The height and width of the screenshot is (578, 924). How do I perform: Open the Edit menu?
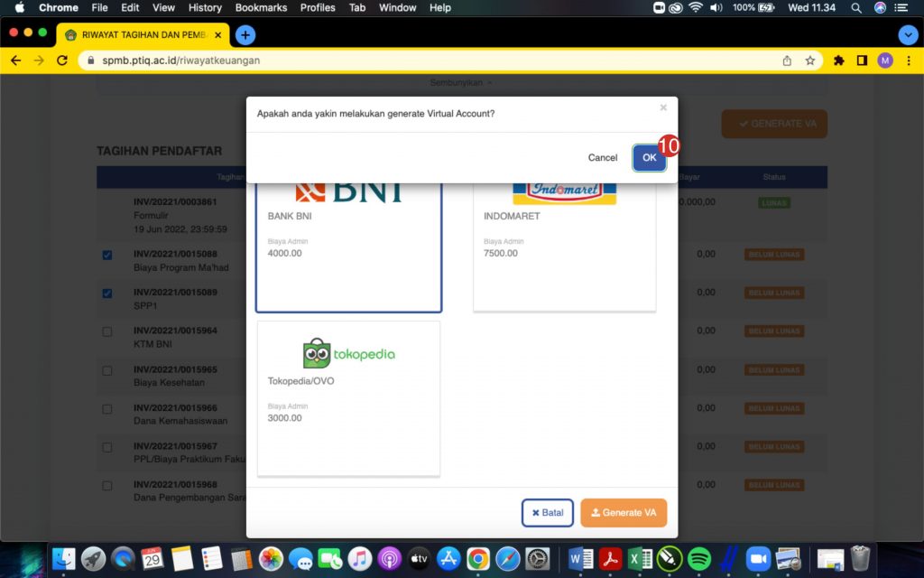130,7
